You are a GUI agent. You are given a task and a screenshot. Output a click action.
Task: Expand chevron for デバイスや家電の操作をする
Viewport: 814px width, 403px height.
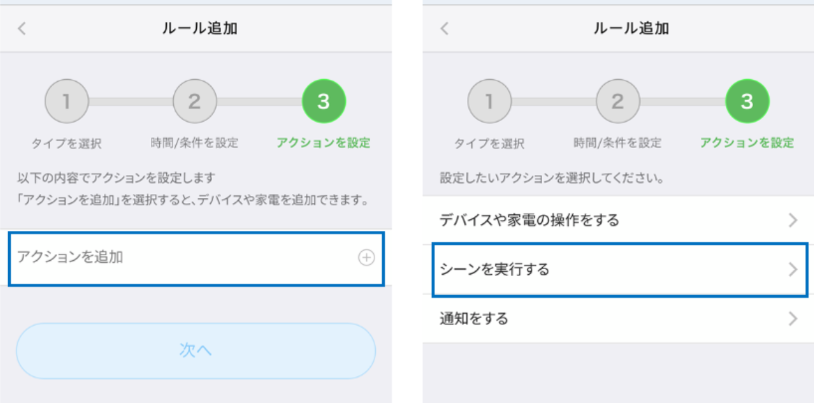(792, 220)
